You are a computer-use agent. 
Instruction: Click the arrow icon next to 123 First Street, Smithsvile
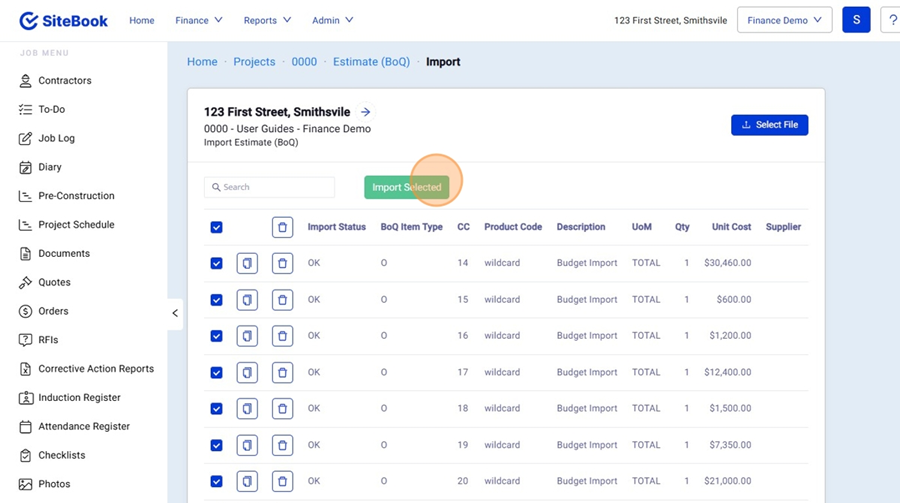(366, 113)
